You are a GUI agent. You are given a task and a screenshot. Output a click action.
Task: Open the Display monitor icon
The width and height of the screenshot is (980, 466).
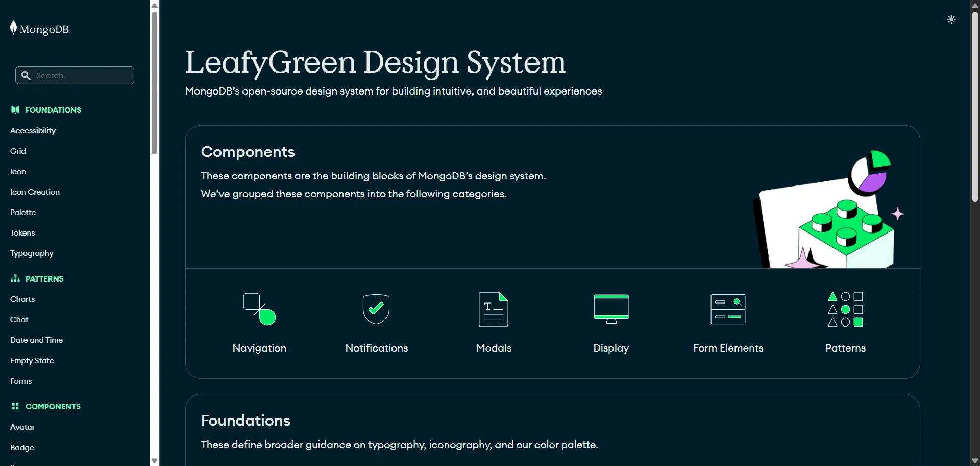tap(611, 309)
